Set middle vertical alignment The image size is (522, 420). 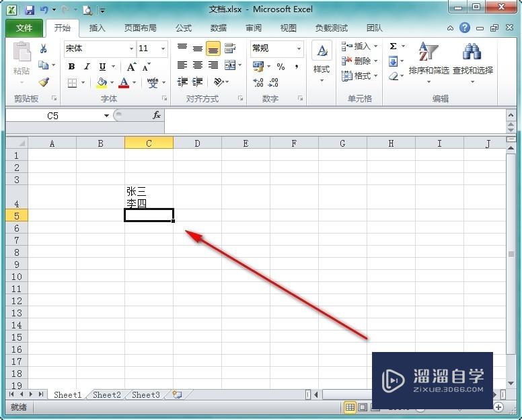click(x=198, y=48)
